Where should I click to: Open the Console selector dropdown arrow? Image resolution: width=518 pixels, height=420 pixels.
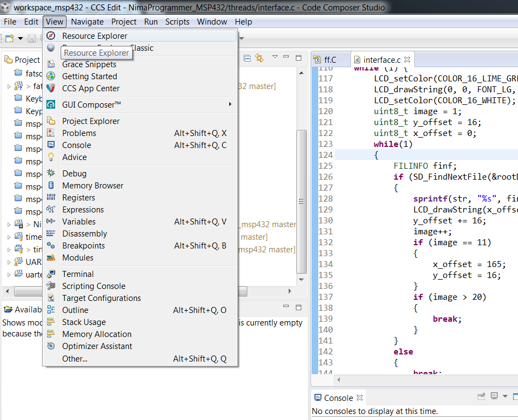pos(505,396)
